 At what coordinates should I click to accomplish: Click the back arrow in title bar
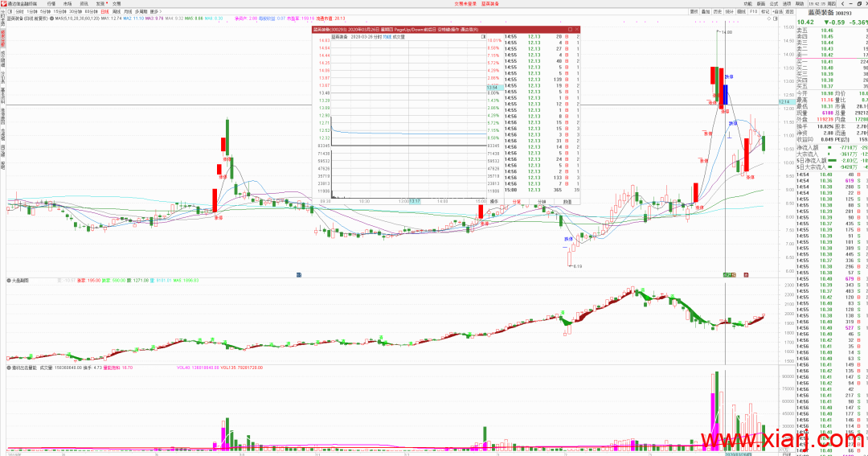(842, 3)
